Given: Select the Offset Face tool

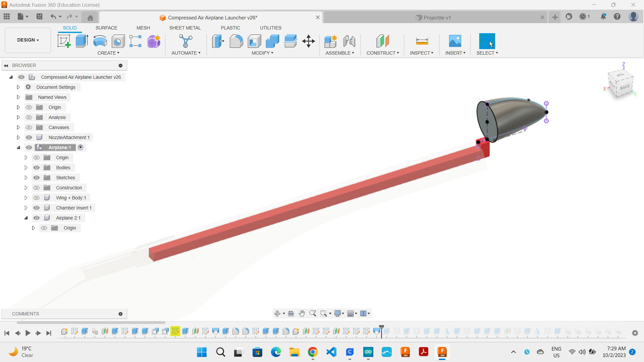Looking at the screenshot, I should 290,41.
